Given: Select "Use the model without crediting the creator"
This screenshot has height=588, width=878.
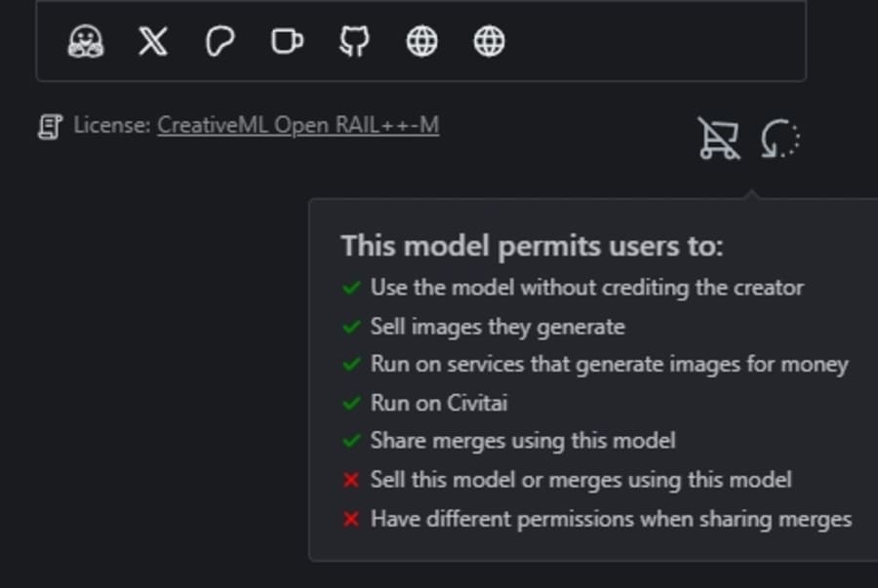Looking at the screenshot, I should (x=586, y=288).
